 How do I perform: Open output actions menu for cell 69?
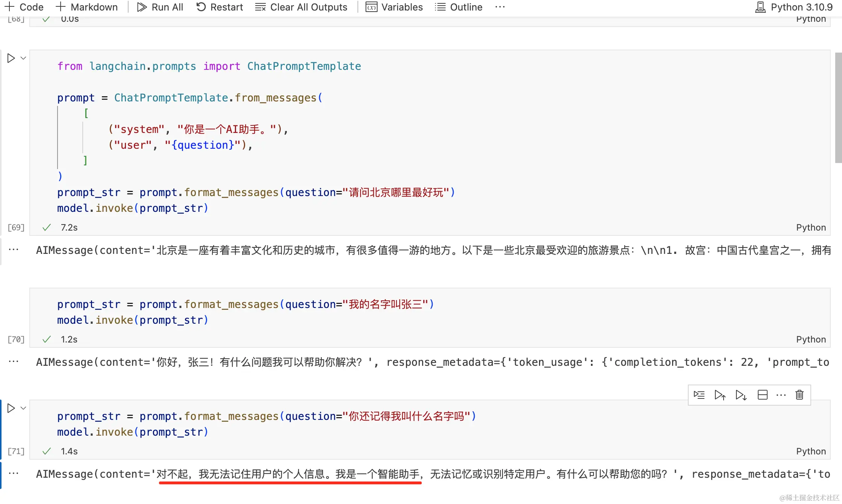pyautogui.click(x=14, y=250)
